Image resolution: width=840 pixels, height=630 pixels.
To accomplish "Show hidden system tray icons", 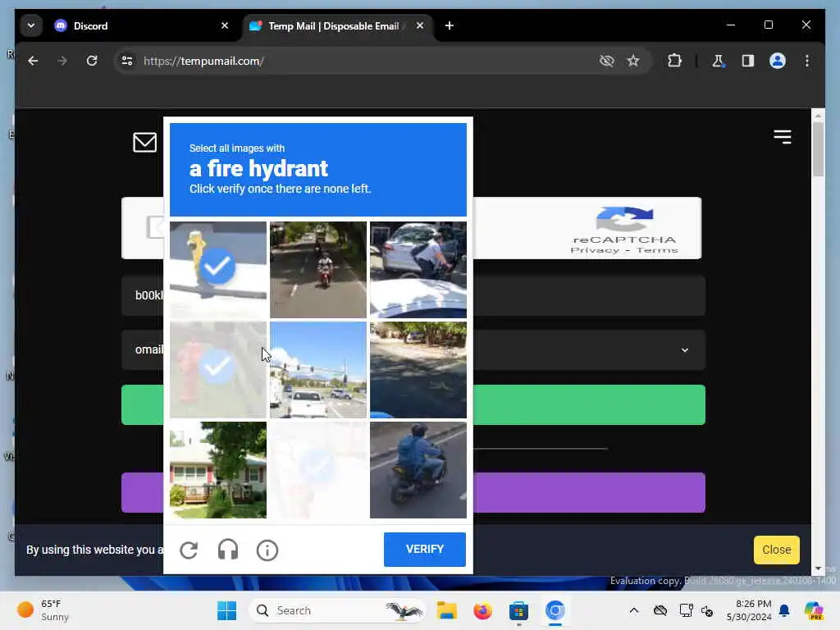I will (634, 610).
